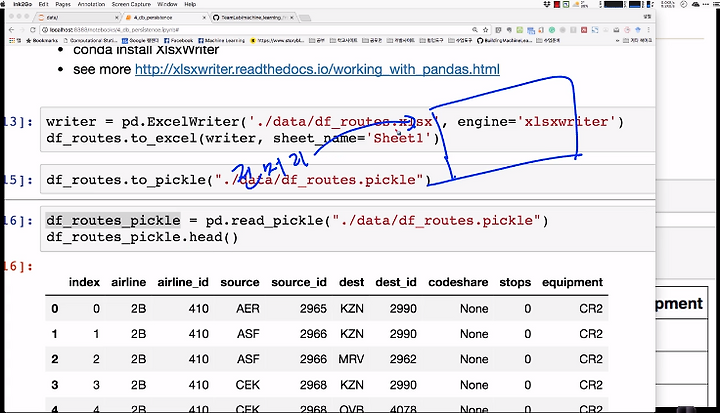Click the CPU graph monitor in menu bar
This screenshot has width=720, height=413.
coord(613,4)
